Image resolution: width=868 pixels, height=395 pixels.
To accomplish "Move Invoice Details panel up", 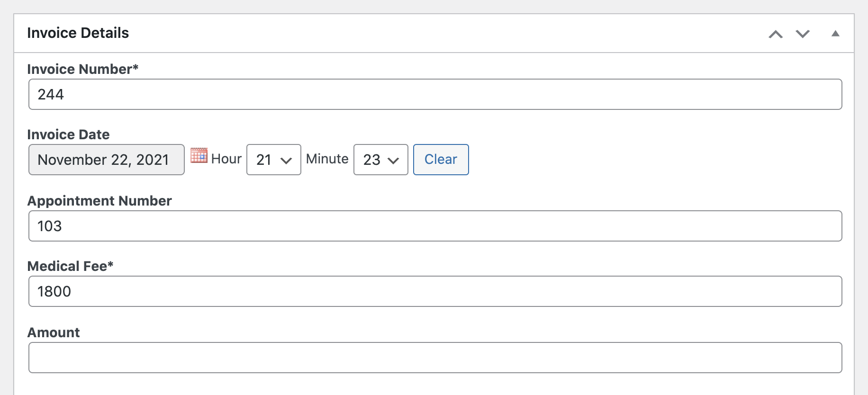I will click(x=776, y=34).
